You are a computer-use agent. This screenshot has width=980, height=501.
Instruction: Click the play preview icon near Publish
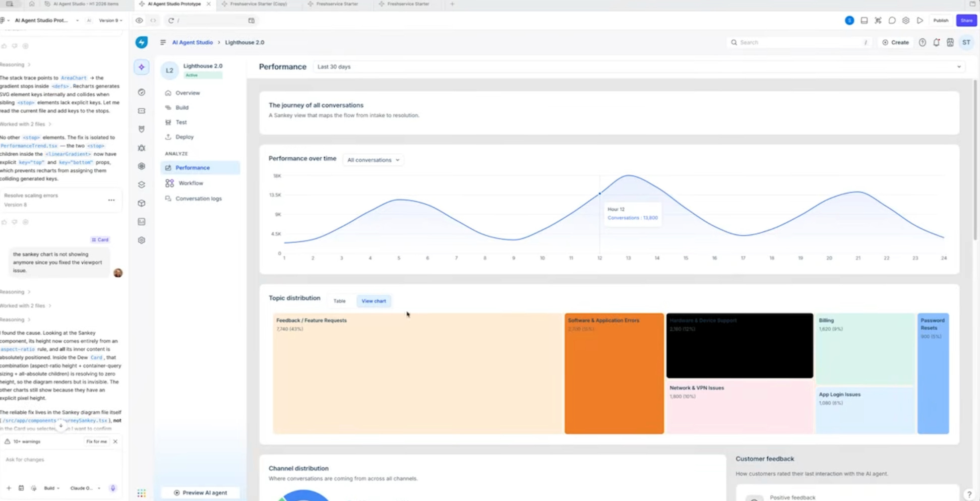[x=920, y=21]
